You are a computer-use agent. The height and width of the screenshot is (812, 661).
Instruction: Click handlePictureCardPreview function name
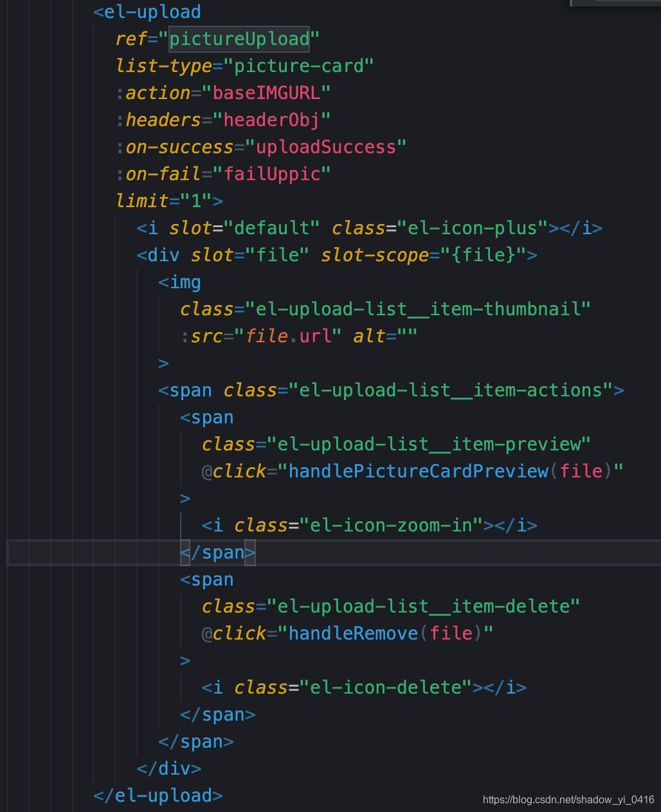[x=418, y=472]
